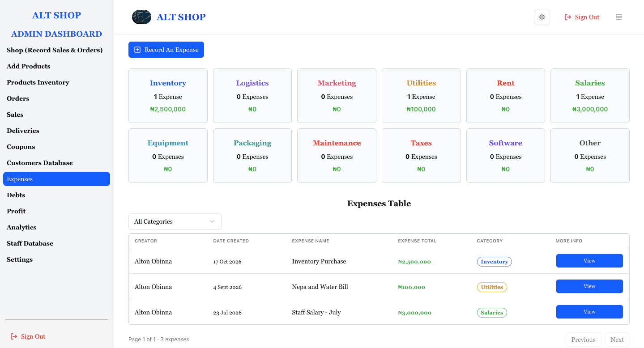The width and height of the screenshot is (644, 348).
Task: Click the ₦3,000,000 amount in the table
Action: (x=415, y=313)
